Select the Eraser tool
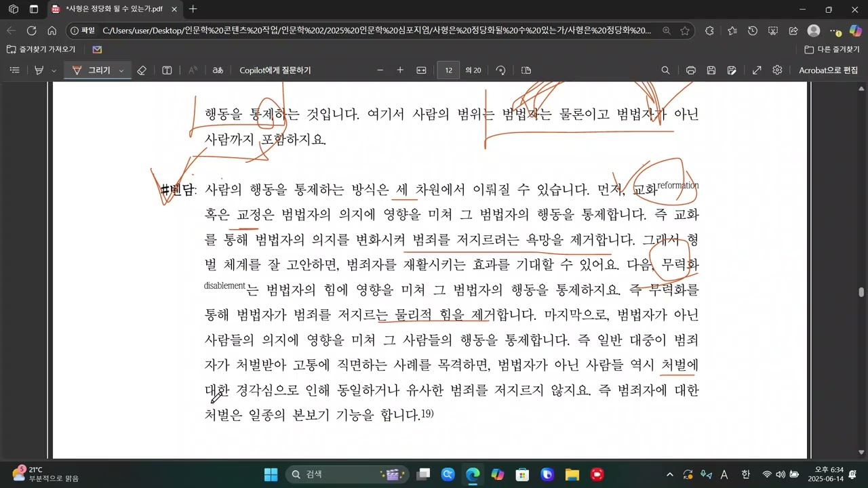Screen dimensions: 868x488 142,70
